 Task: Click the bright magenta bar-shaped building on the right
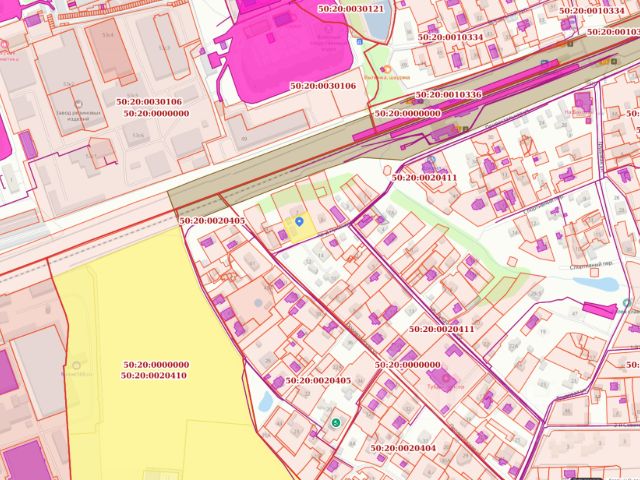point(600,310)
